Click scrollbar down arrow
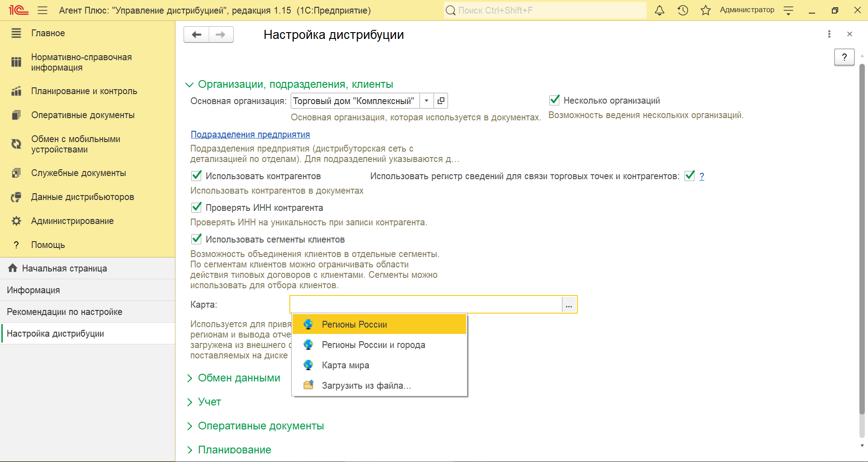 (862, 446)
